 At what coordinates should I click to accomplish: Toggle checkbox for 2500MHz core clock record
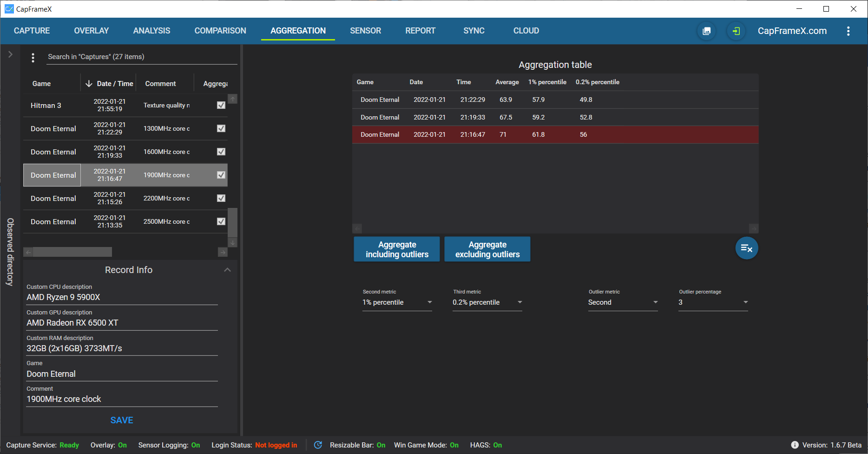[x=221, y=221]
